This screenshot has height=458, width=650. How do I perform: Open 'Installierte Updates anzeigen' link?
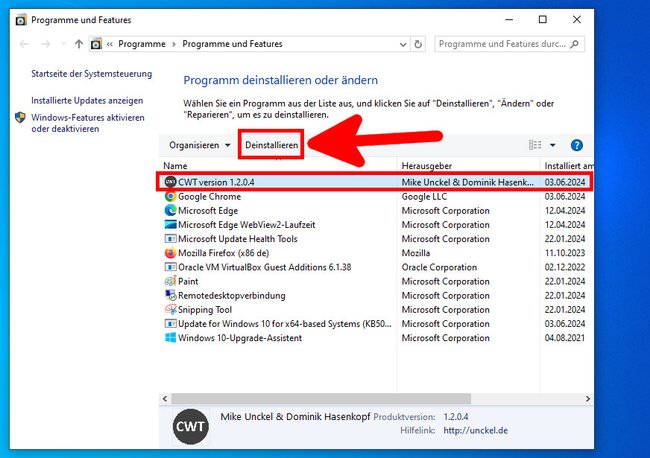(x=87, y=101)
